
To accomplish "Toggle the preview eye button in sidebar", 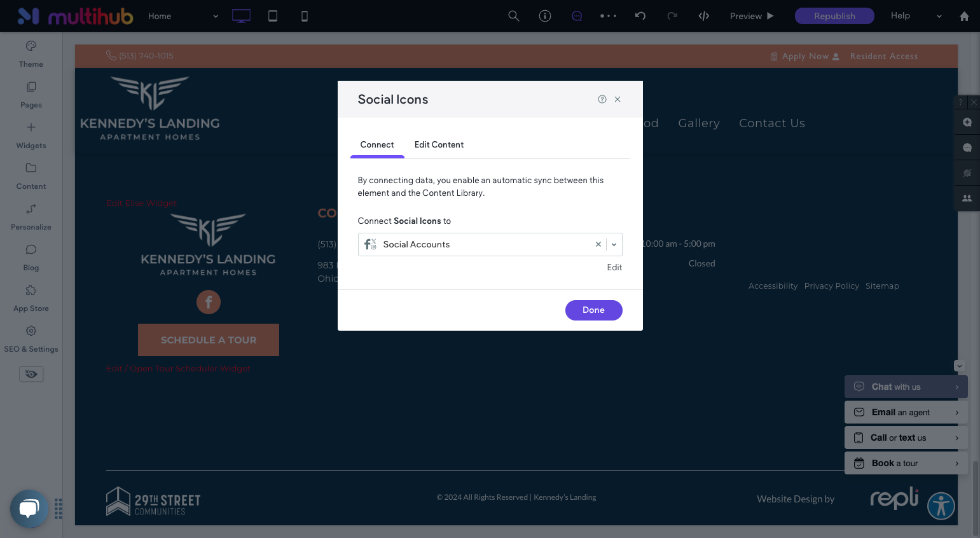I will coord(31,374).
